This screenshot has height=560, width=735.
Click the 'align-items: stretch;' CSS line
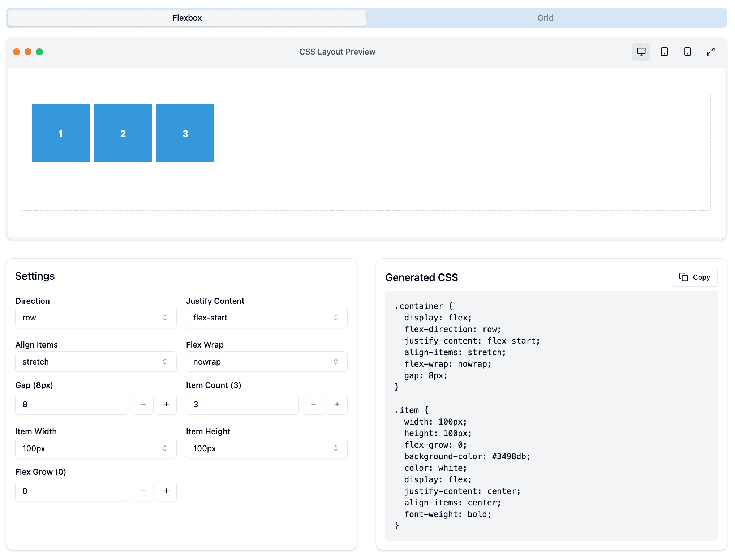point(455,352)
